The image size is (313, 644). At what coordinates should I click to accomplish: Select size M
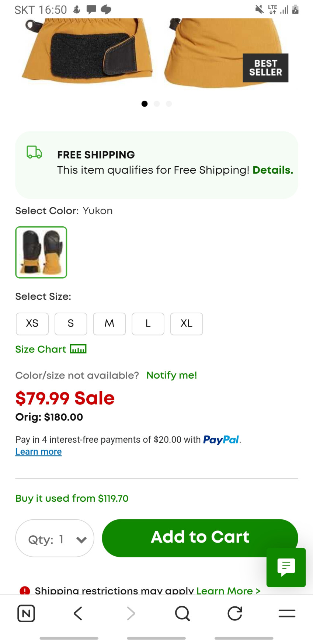click(109, 324)
